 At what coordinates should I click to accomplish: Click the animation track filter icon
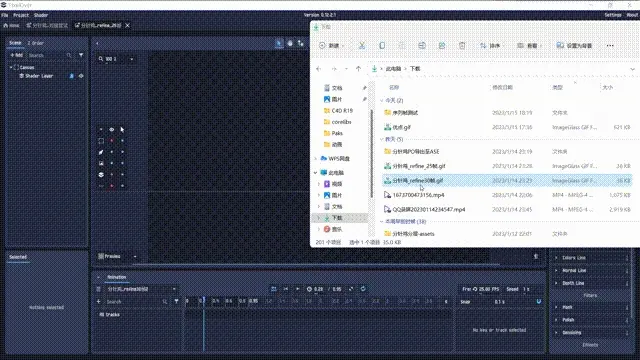(x=176, y=302)
